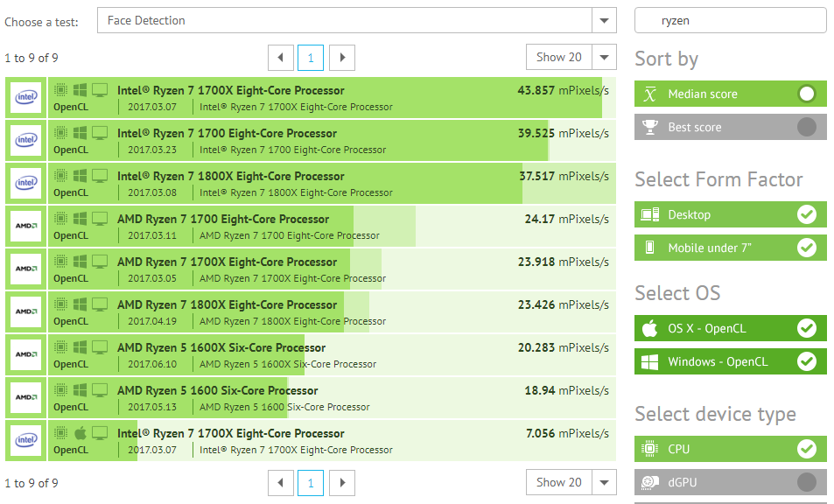Click the Apple logo next to OS X - OpenCL

(649, 328)
